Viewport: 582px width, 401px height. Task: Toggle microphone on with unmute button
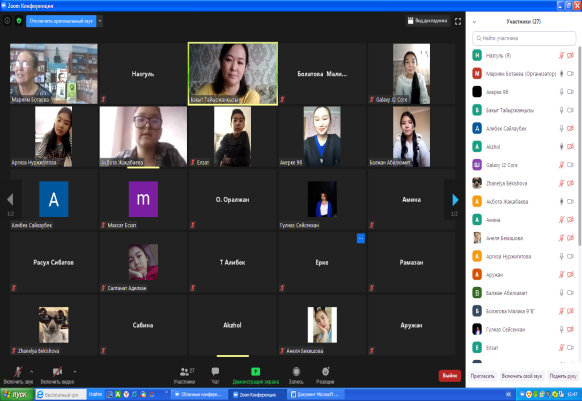pos(18,371)
